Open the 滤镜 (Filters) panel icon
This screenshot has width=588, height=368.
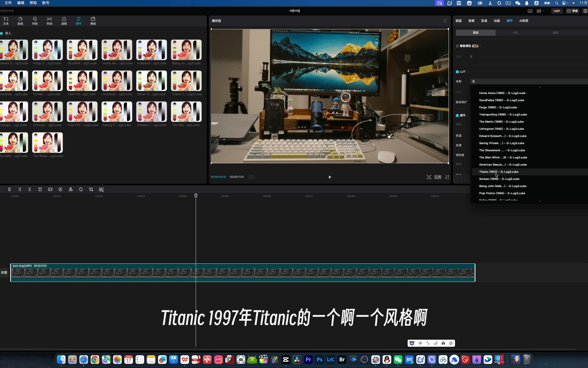pyautogui.click(x=64, y=21)
